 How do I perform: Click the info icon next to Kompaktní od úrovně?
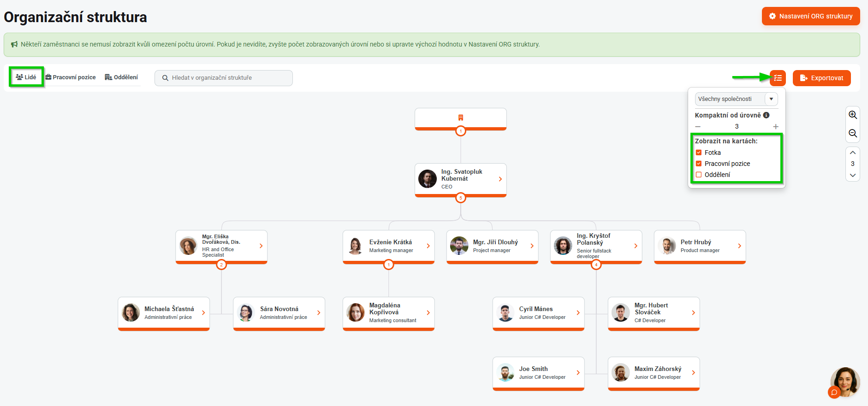[x=766, y=115]
